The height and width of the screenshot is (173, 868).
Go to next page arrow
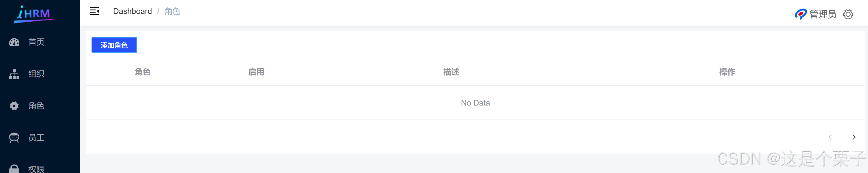click(854, 137)
